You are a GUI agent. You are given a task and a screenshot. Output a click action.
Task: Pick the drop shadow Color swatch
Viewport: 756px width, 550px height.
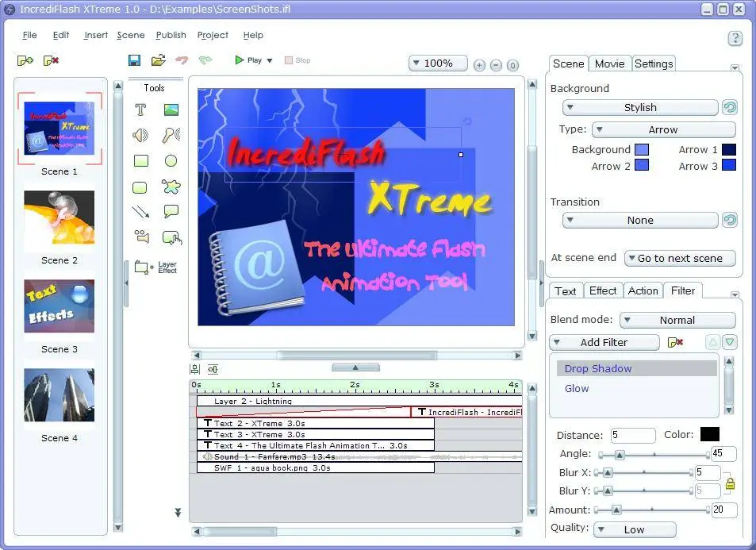710,434
